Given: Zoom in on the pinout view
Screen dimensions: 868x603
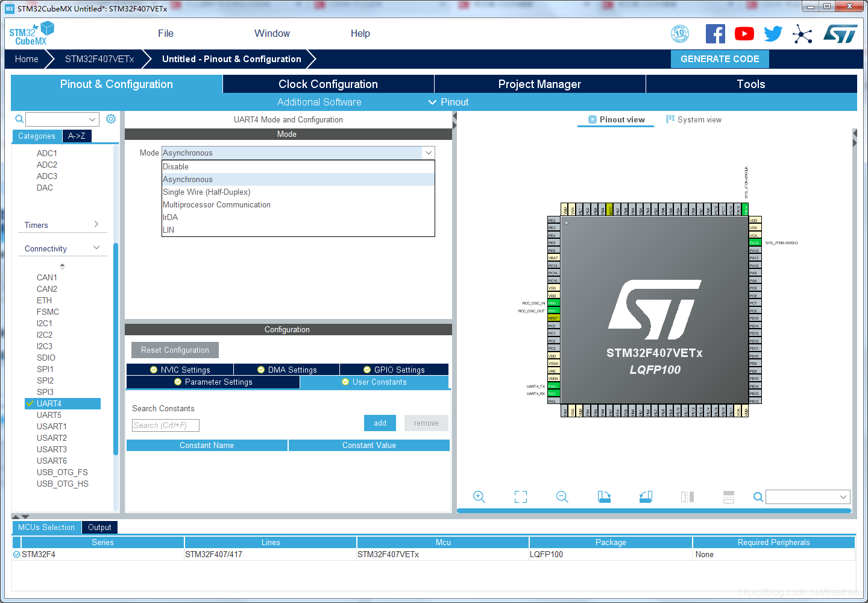Looking at the screenshot, I should click(x=479, y=497).
